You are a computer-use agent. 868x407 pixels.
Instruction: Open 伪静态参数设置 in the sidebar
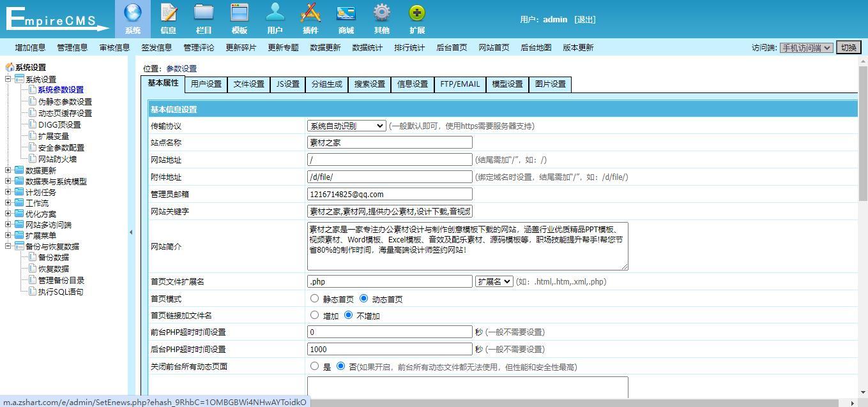point(65,101)
